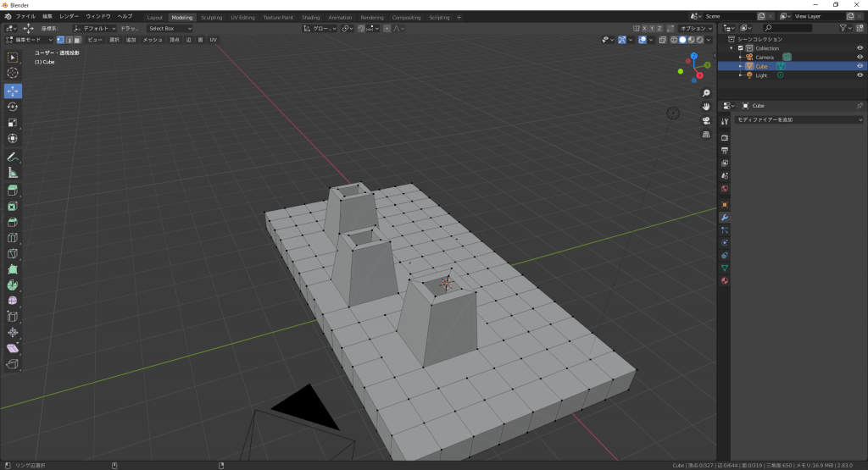Open the World properties tab

pos(725,189)
